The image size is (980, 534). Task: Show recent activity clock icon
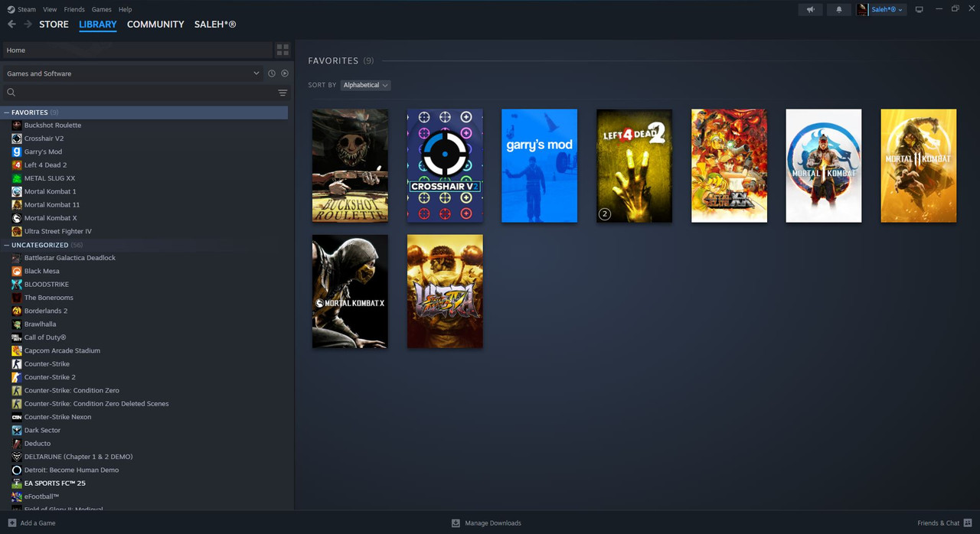pyautogui.click(x=271, y=73)
